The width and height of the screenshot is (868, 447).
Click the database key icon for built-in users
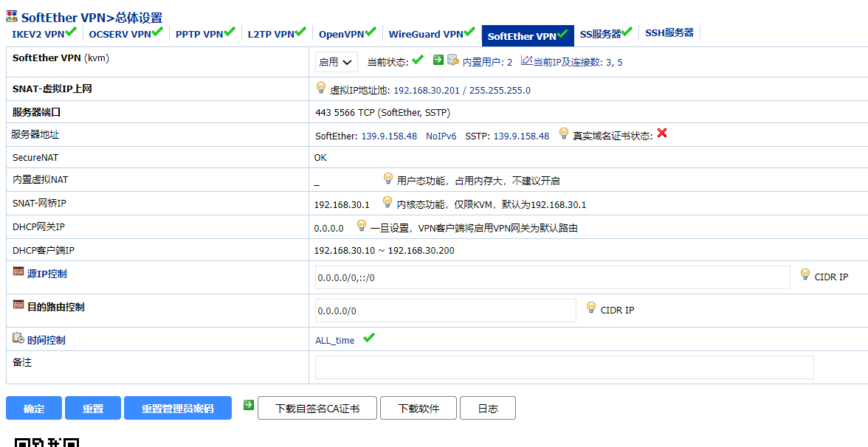point(453,60)
